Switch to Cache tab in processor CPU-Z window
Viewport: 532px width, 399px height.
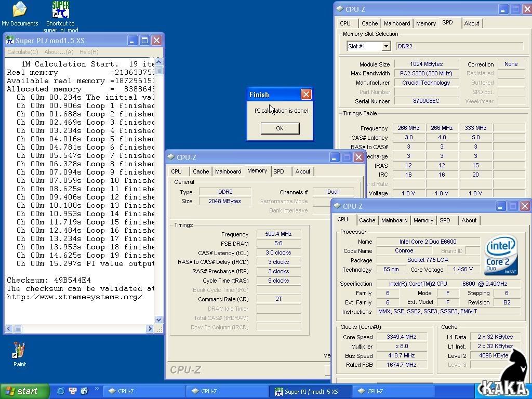367,220
